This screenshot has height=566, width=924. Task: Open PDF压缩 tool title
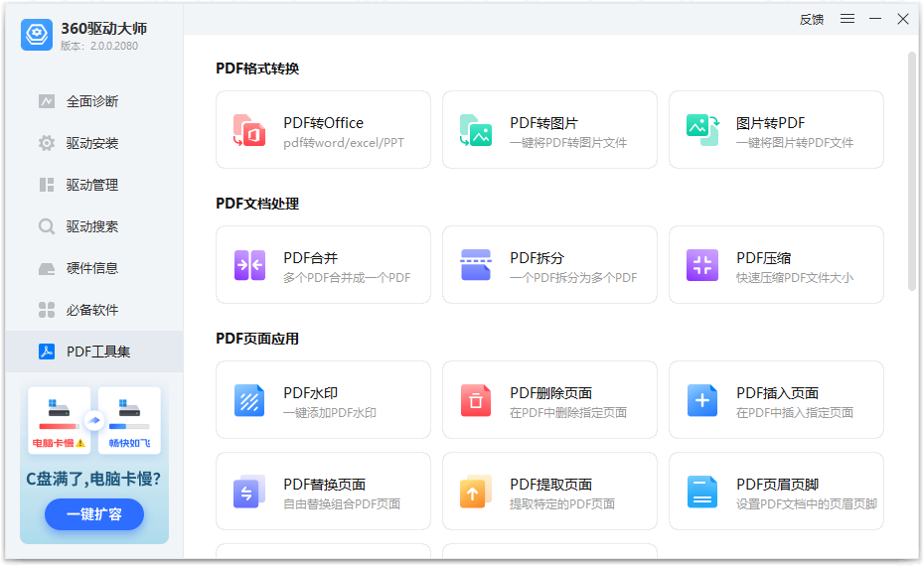(x=764, y=258)
